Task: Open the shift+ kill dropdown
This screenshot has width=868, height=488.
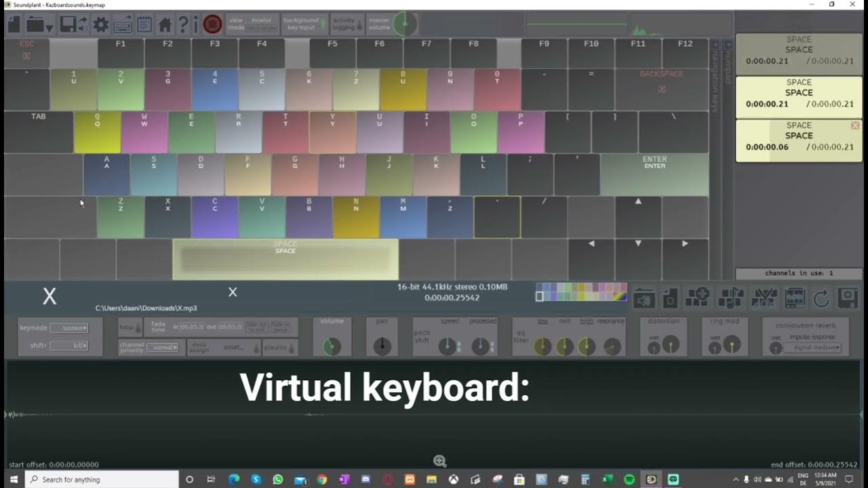Action: click(69, 346)
